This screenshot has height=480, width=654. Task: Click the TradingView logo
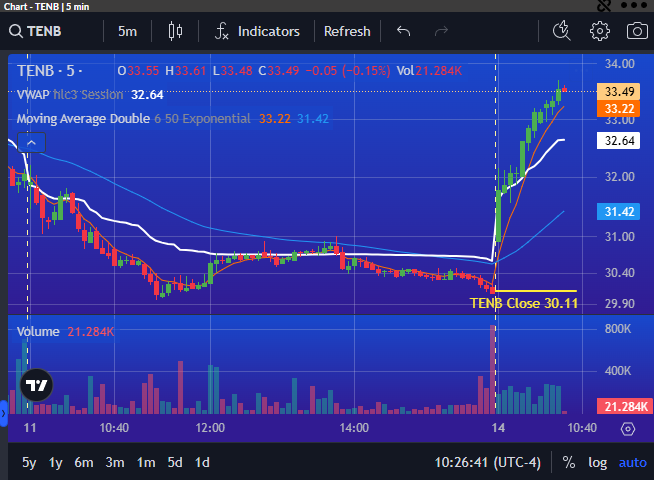coord(37,385)
